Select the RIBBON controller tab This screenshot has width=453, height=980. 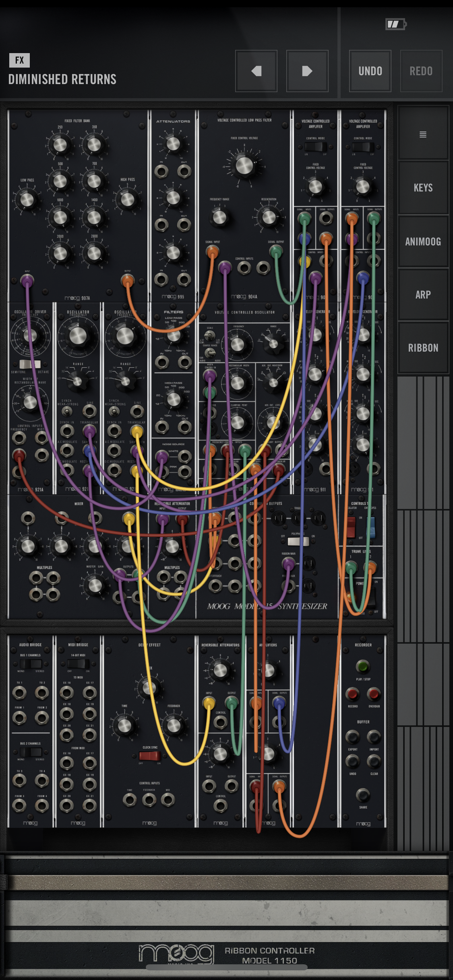pos(423,348)
